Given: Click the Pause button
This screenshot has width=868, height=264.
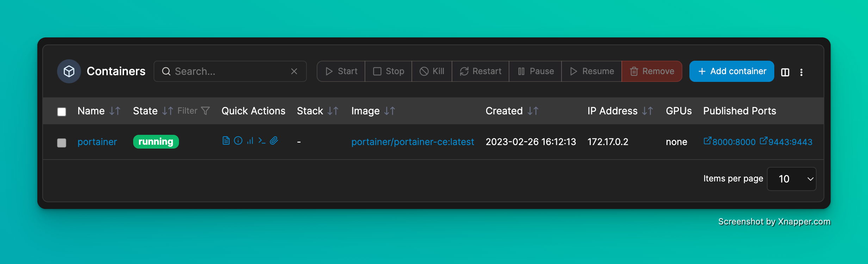Looking at the screenshot, I should coord(535,71).
